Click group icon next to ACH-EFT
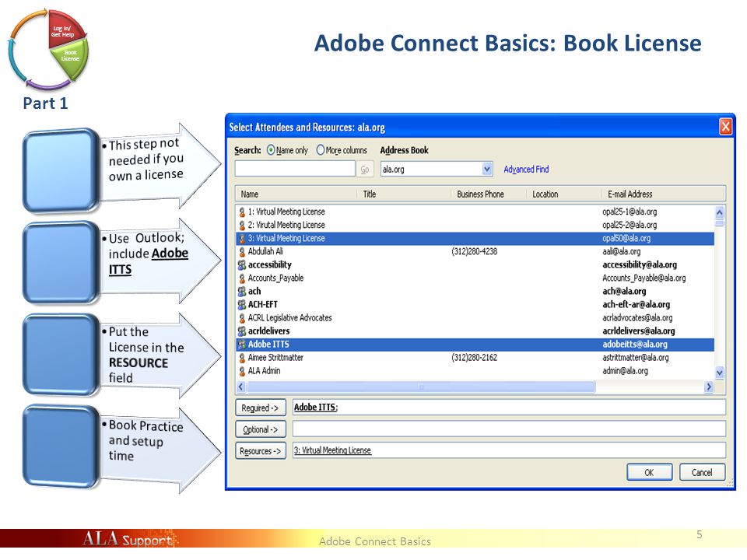The height and width of the screenshot is (560, 747). pos(242,305)
